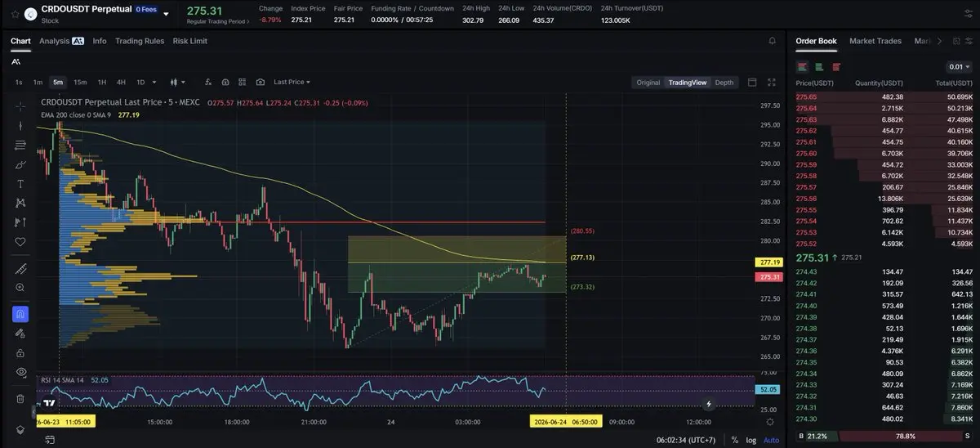The height and width of the screenshot is (448, 980).
Task: Open the Last Price source dropdown
Action: [292, 82]
